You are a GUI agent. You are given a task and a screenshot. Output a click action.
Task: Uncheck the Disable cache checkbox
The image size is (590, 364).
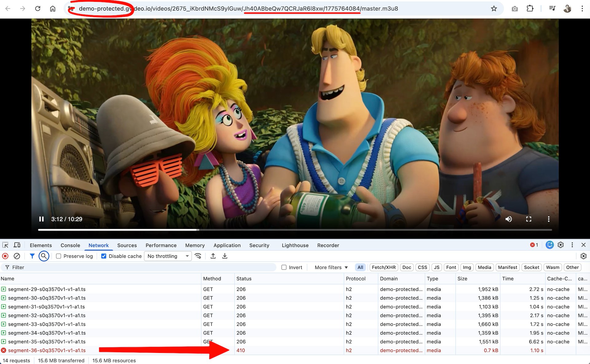[104, 256]
